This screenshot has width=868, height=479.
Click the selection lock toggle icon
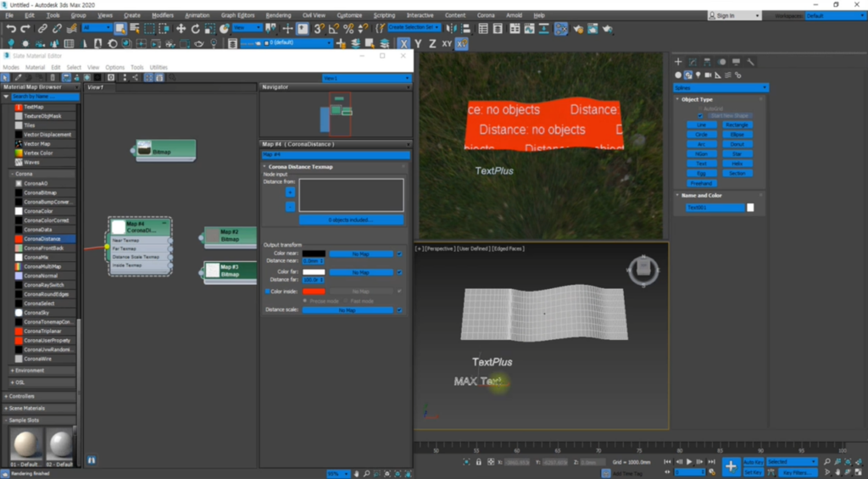[479, 462]
